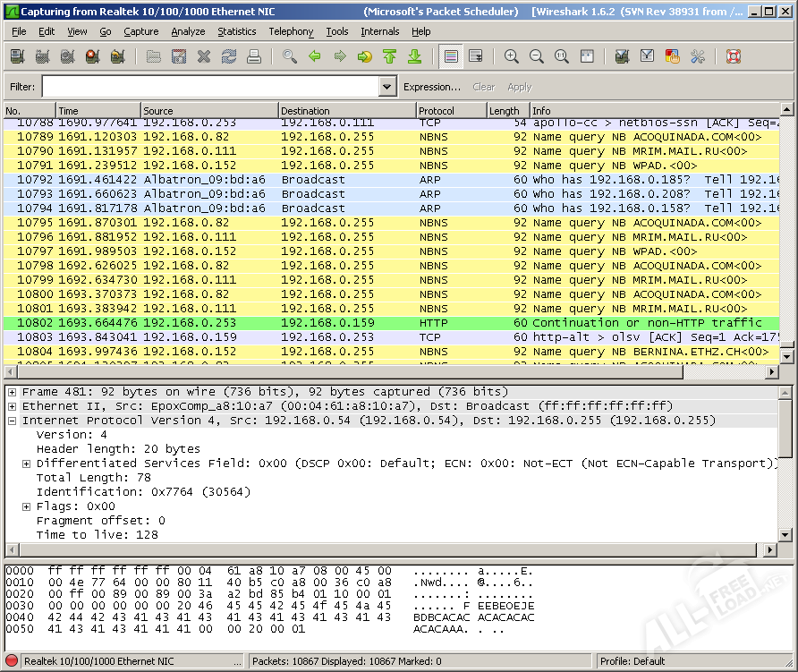Toggle colorize packet list button
The height and width of the screenshot is (672, 798).
(451, 56)
